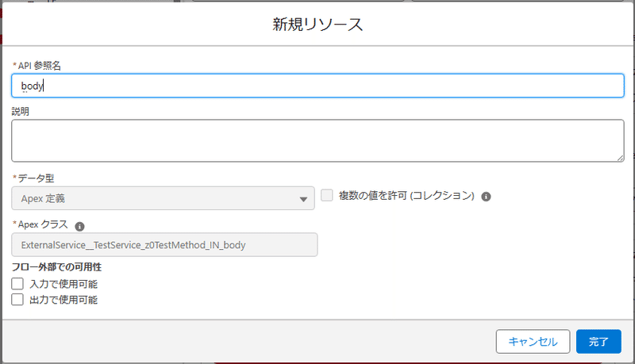Click the 完了 button
Screen dimensions: 635x364
[598, 342]
